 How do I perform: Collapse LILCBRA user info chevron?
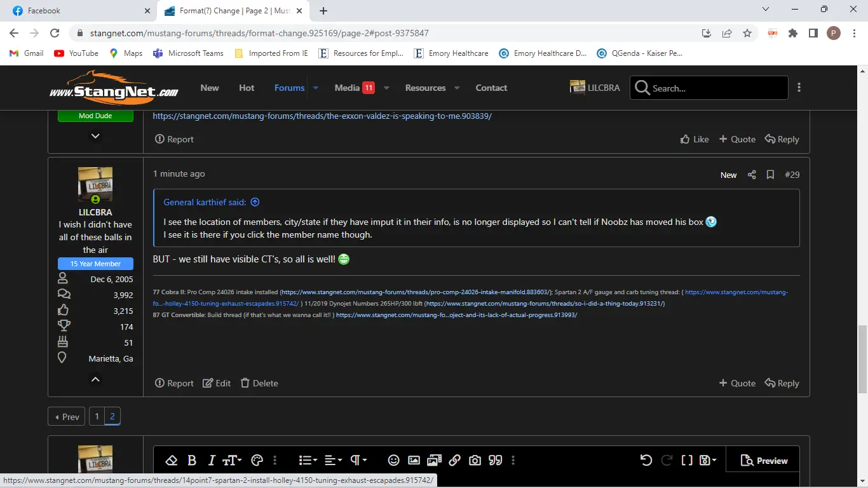[95, 379]
